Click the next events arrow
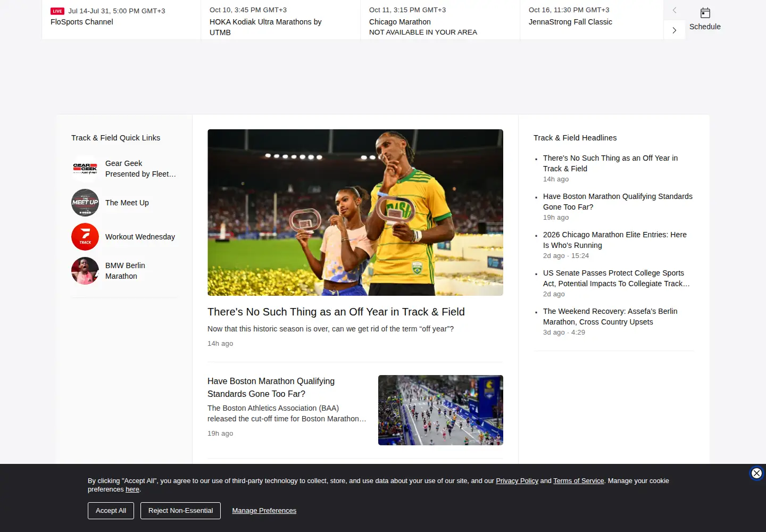This screenshot has width=766, height=532. 675,30
